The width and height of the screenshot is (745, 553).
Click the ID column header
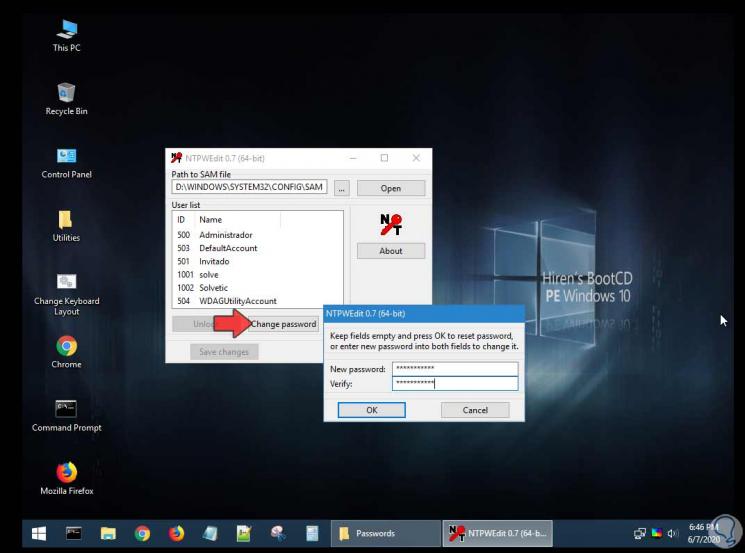click(184, 219)
